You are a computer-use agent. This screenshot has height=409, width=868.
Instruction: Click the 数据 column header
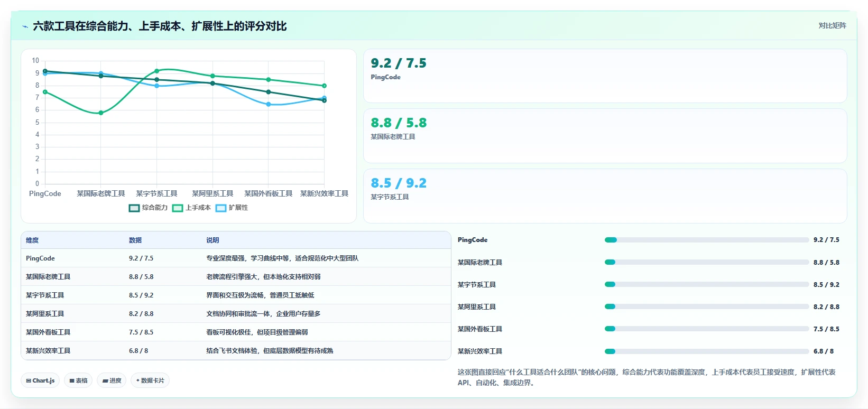(x=135, y=240)
